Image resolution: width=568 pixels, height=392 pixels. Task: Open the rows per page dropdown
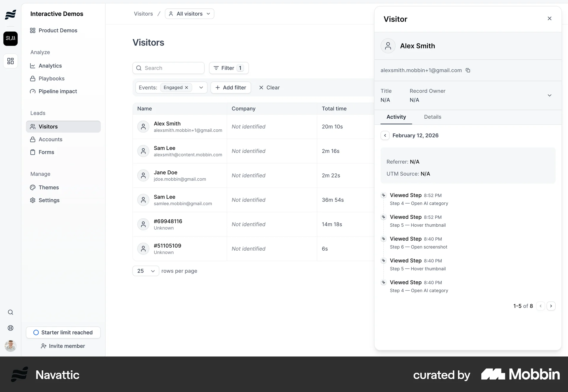pyautogui.click(x=145, y=271)
